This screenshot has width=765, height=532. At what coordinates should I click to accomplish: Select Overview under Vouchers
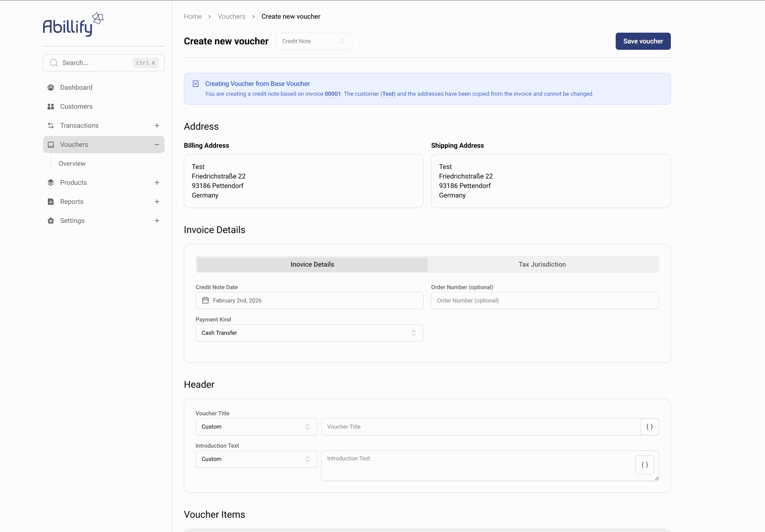72,164
